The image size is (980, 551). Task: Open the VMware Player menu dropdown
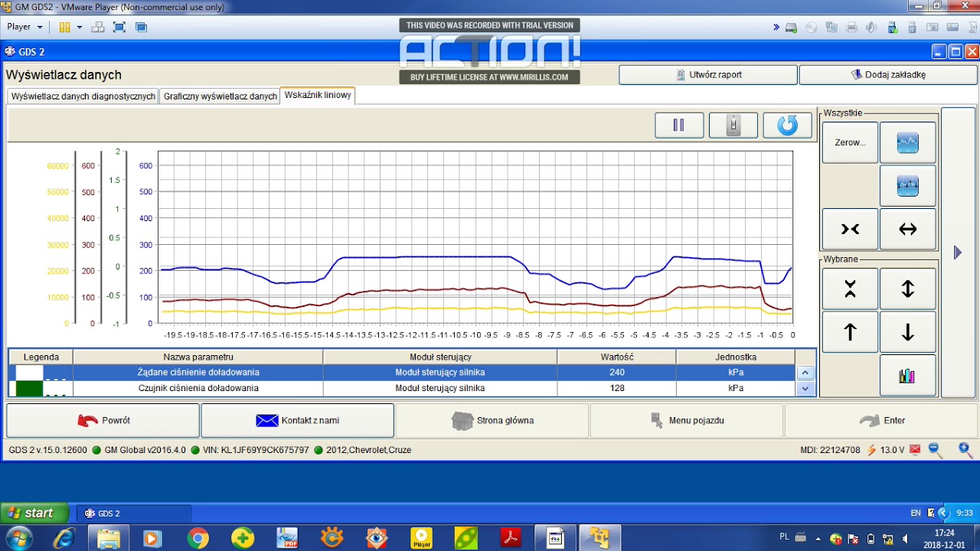pyautogui.click(x=25, y=27)
